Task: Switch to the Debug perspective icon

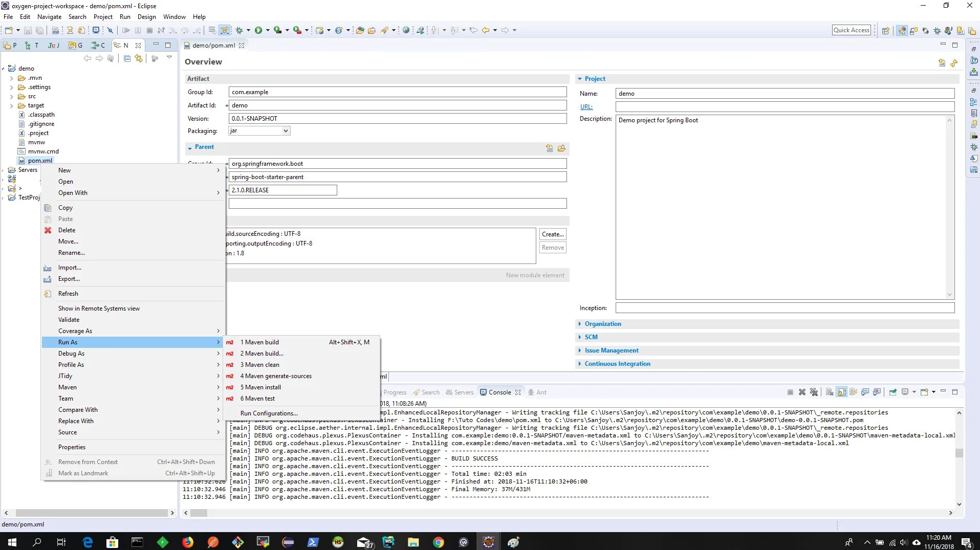Action: coord(937,31)
